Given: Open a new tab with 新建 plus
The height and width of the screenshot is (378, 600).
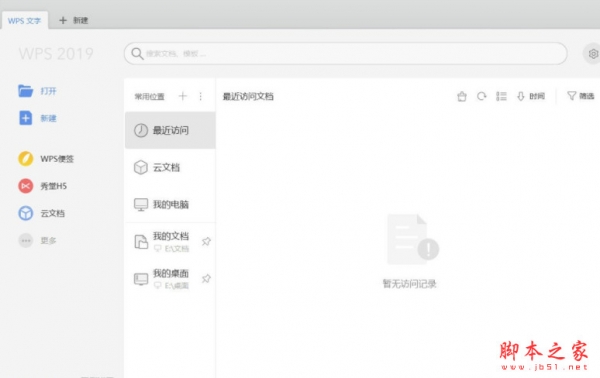Looking at the screenshot, I should click(x=73, y=20).
